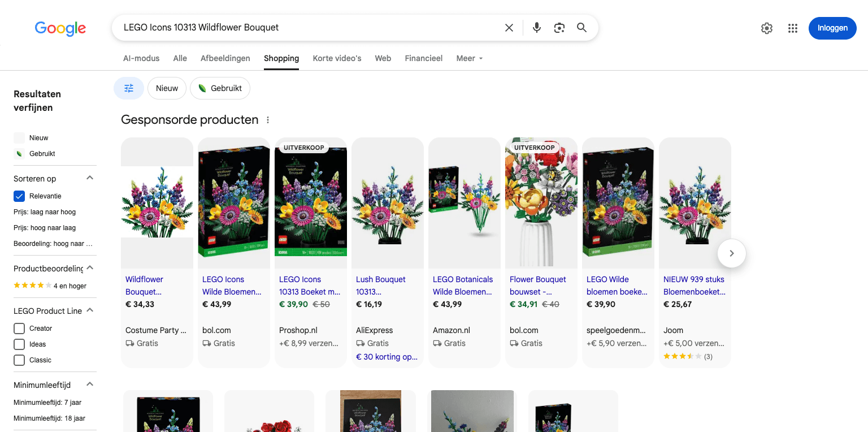Open the Meer dropdown menu
Image resolution: width=868 pixels, height=432 pixels.
[470, 58]
